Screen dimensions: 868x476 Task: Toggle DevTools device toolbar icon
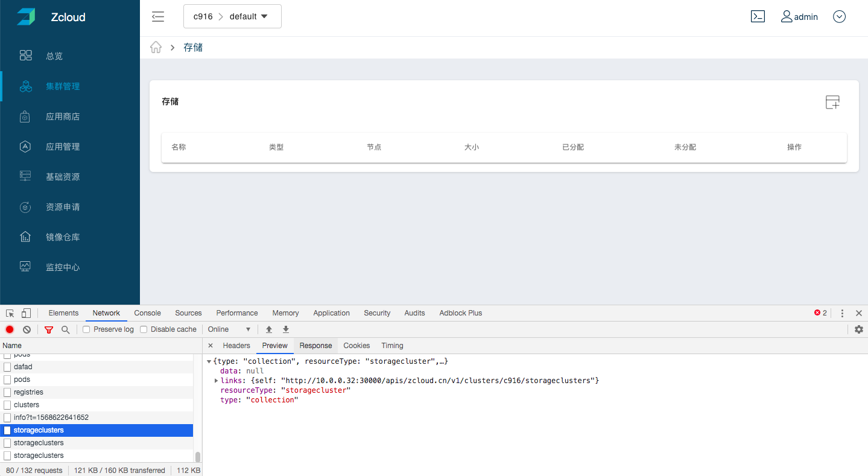(26, 313)
